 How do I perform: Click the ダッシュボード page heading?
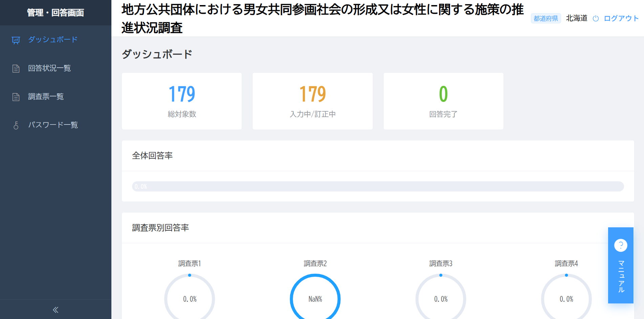point(157,54)
